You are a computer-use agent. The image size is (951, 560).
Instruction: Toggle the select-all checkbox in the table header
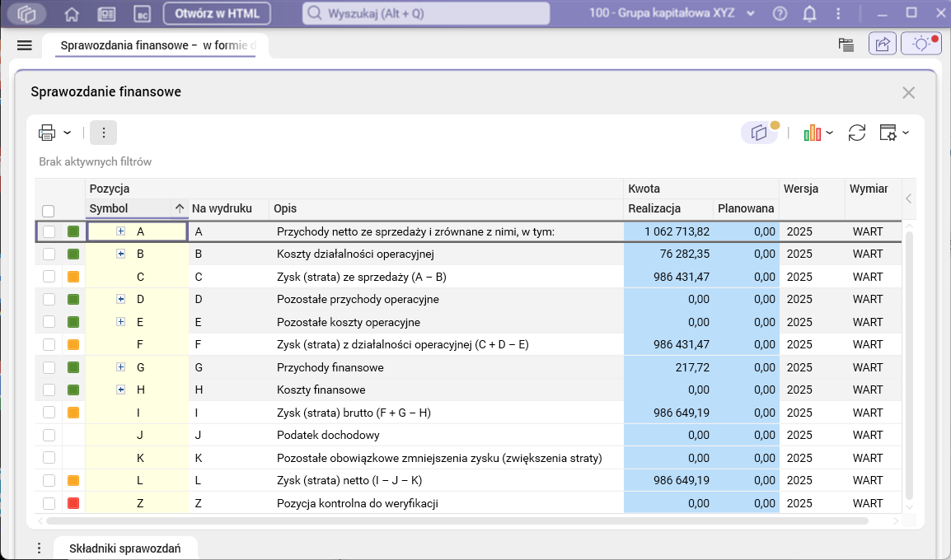(x=49, y=211)
